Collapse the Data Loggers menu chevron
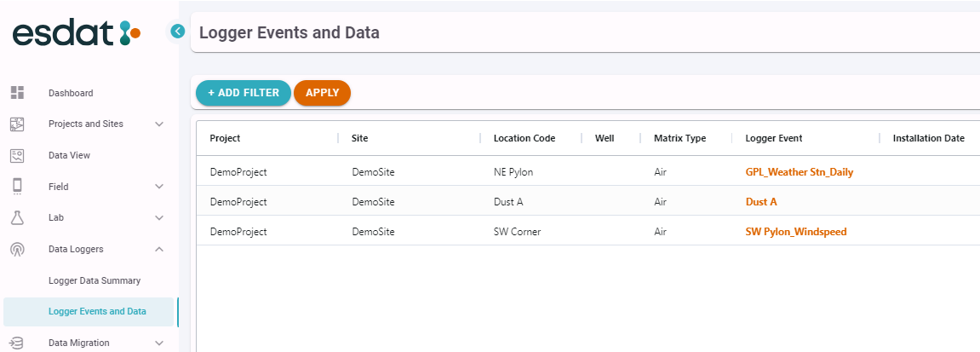Image resolution: width=980 pixels, height=352 pixels. [x=159, y=249]
